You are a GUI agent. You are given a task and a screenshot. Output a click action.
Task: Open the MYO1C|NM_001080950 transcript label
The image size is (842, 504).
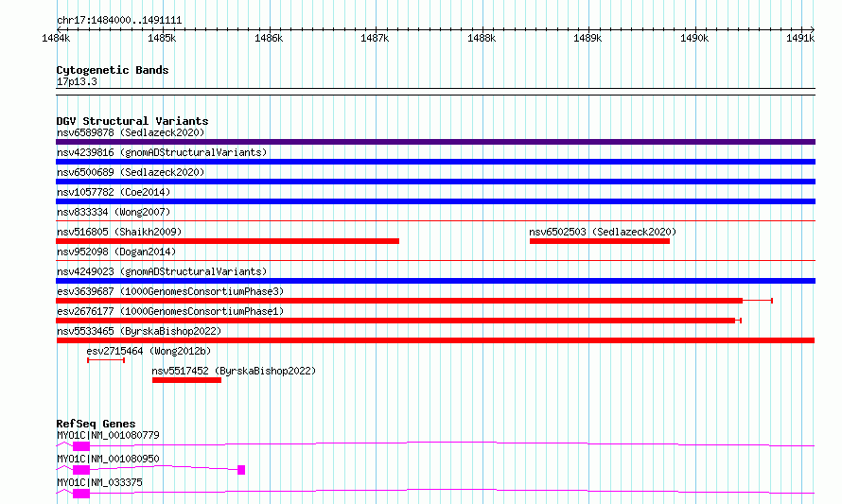pyautogui.click(x=108, y=459)
